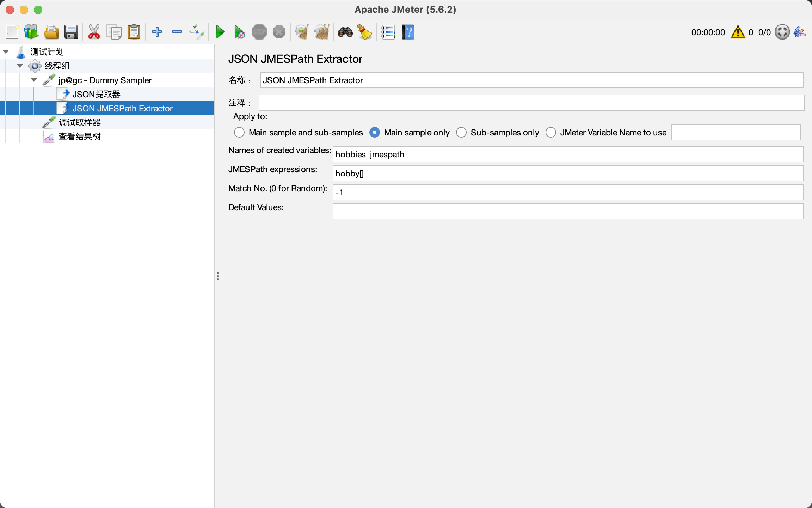Click Start no pauses icon
Image resolution: width=812 pixels, height=508 pixels.
click(240, 32)
